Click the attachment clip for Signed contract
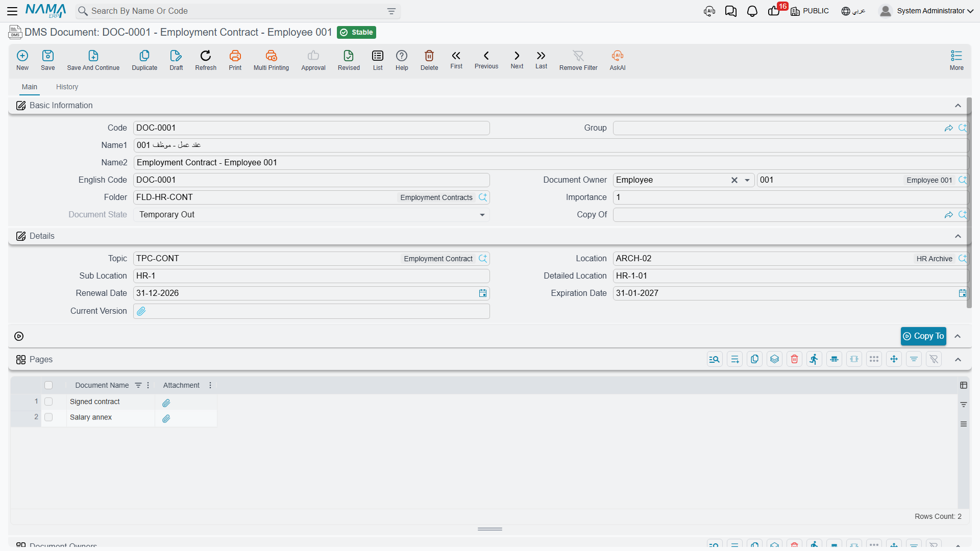 166,403
